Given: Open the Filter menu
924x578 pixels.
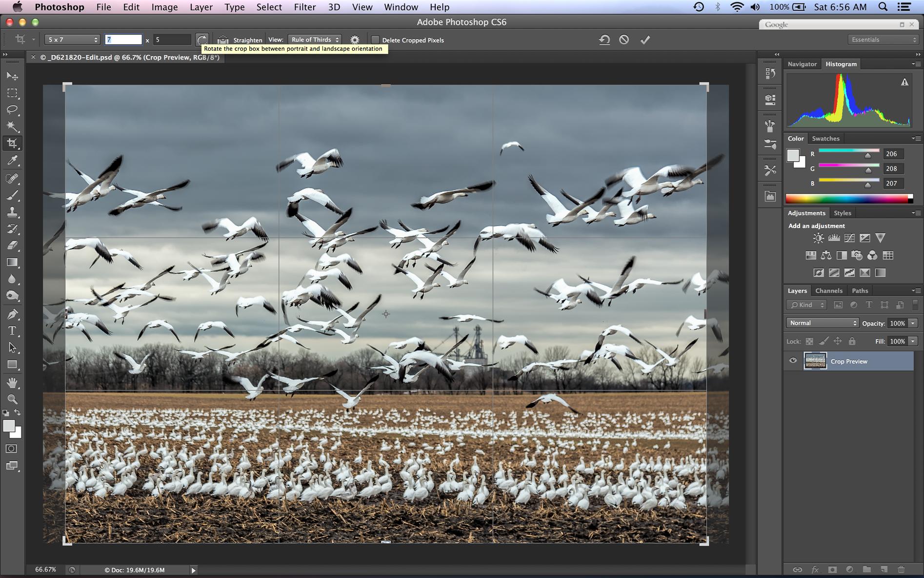Looking at the screenshot, I should (x=304, y=7).
